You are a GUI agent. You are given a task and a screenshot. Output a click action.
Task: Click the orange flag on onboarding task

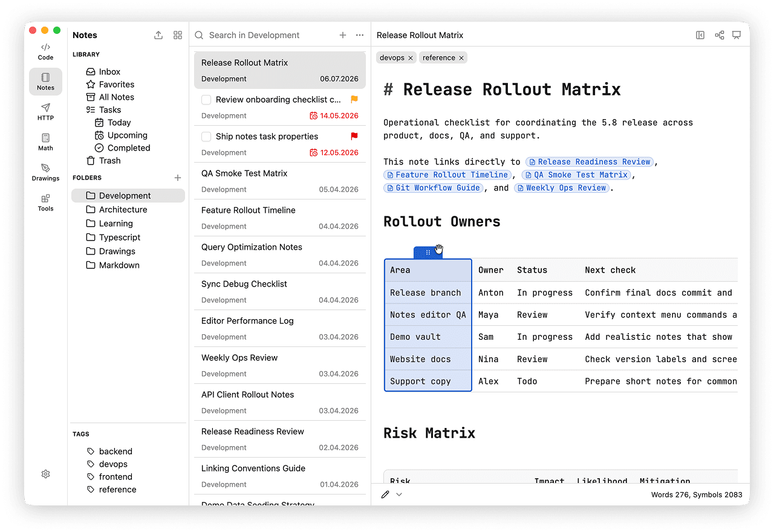tap(354, 99)
